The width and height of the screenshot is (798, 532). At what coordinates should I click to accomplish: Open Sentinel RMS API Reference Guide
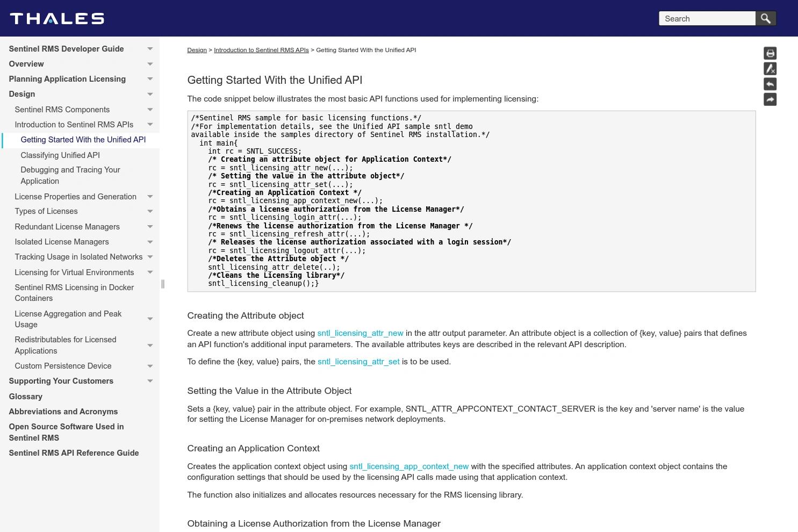tap(74, 453)
